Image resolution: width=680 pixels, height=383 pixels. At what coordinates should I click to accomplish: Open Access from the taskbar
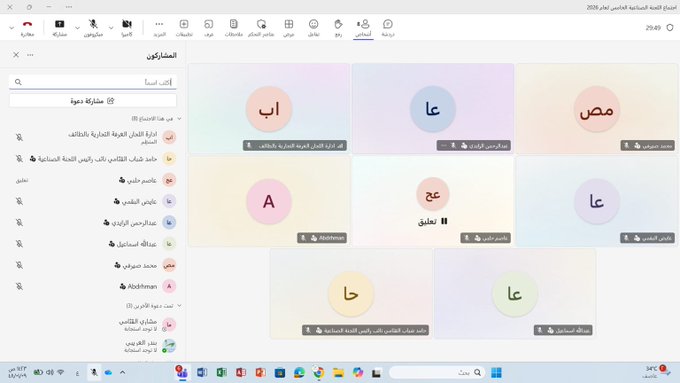pyautogui.click(x=241, y=372)
